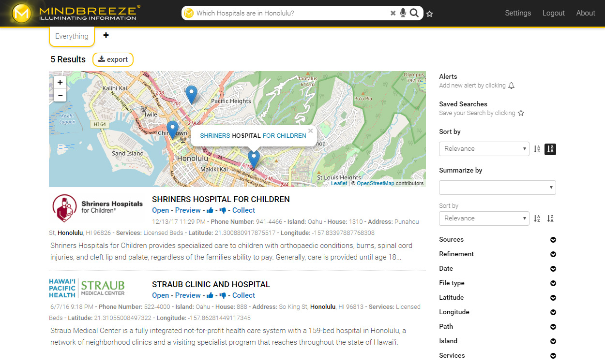This screenshot has height=364, width=605.
Task: Collect the Shriners Hospital result
Action: pyautogui.click(x=243, y=210)
